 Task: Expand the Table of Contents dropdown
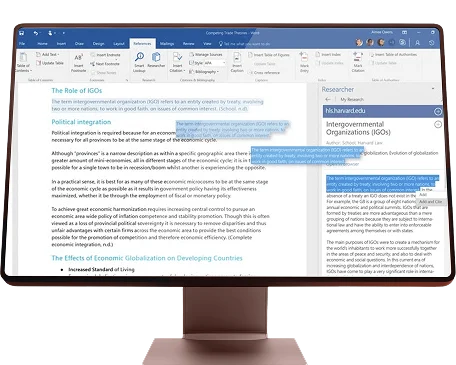coord(23,68)
